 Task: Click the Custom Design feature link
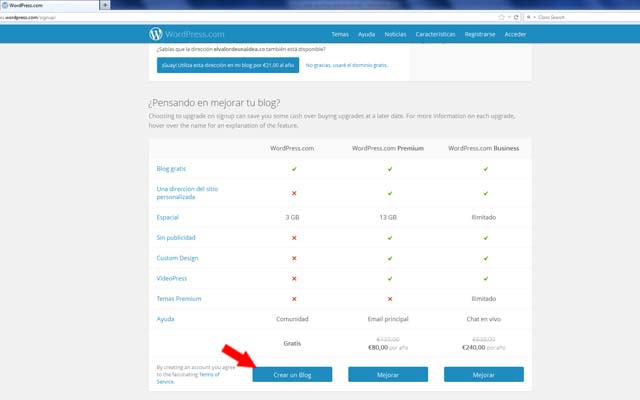tap(176, 257)
